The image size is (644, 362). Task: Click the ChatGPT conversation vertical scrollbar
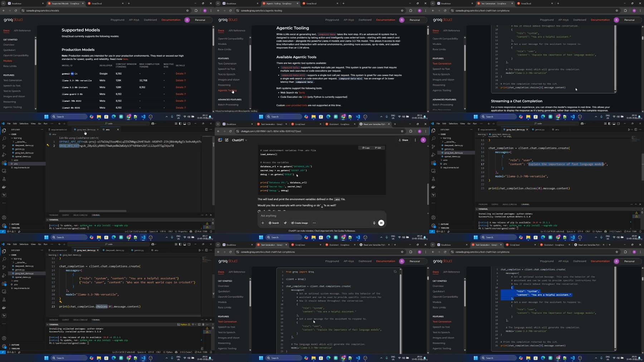coord(428,193)
